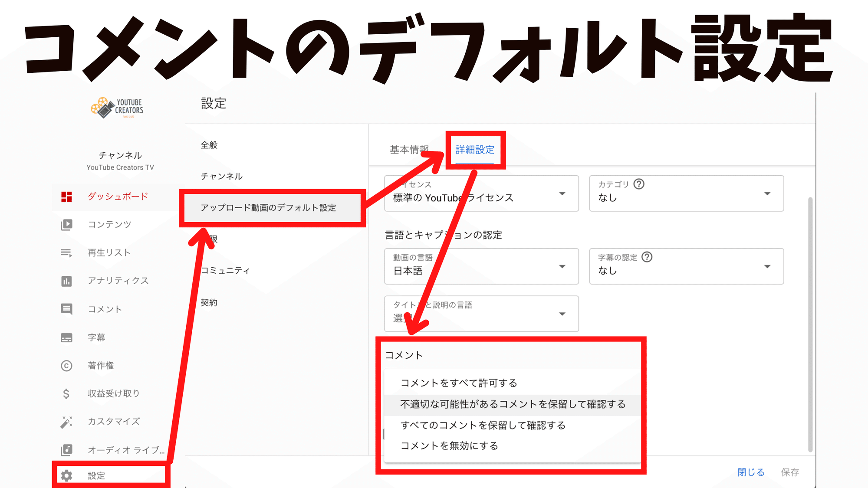
Task: Select the コメント sidebar icon
Action: [x=66, y=309]
